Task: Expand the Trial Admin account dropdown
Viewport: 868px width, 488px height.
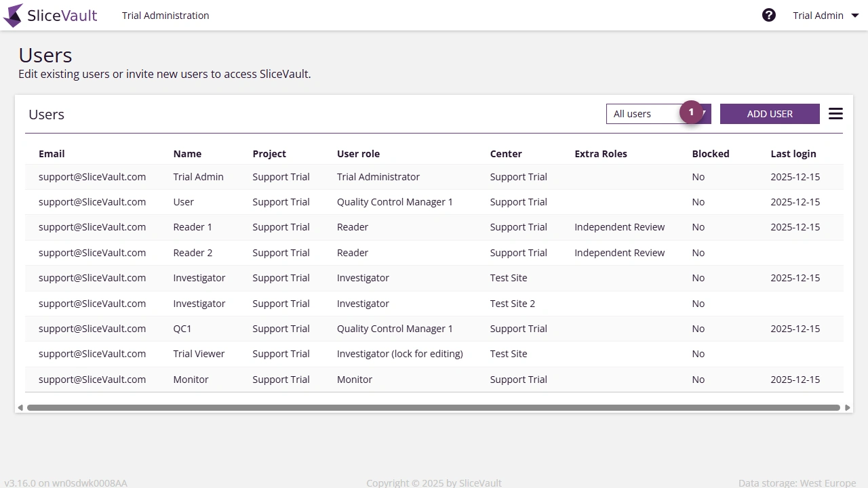Action: coord(825,15)
